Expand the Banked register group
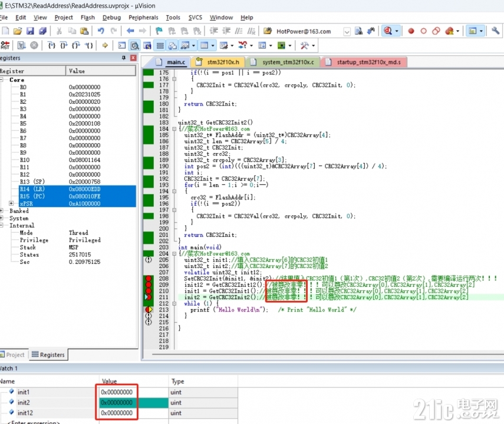 2,211
